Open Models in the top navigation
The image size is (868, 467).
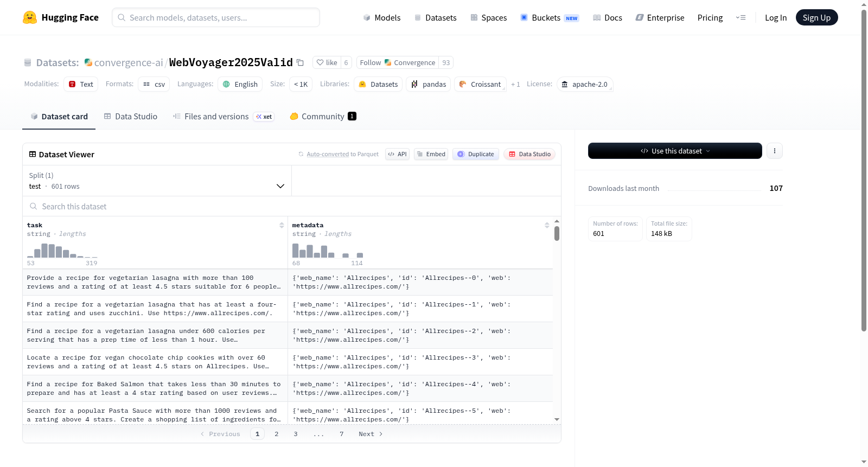click(382, 17)
